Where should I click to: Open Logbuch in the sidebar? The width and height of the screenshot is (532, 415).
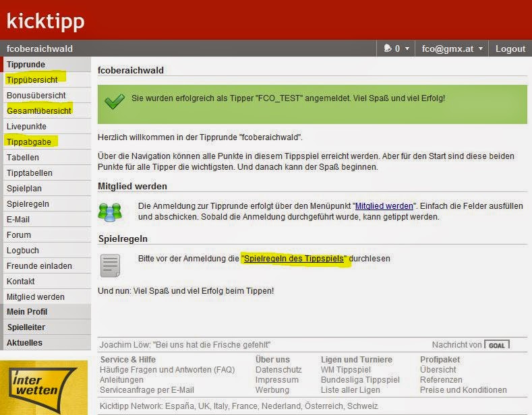pos(47,251)
